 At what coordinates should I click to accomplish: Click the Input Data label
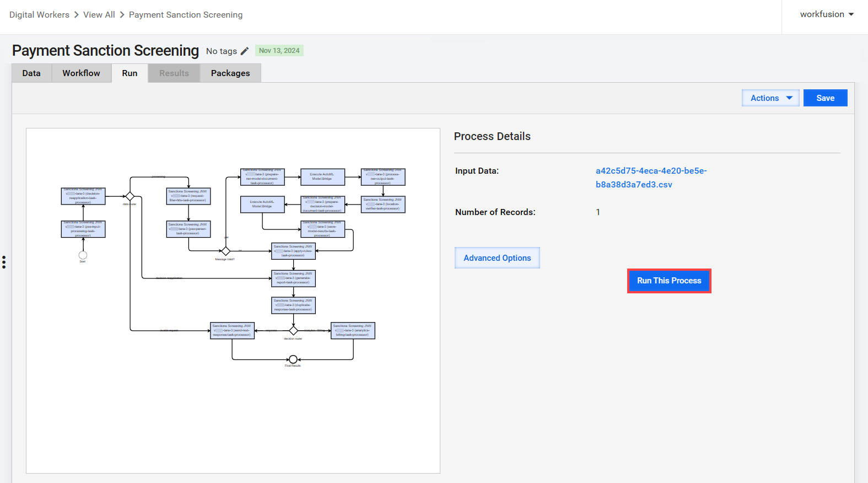click(477, 171)
